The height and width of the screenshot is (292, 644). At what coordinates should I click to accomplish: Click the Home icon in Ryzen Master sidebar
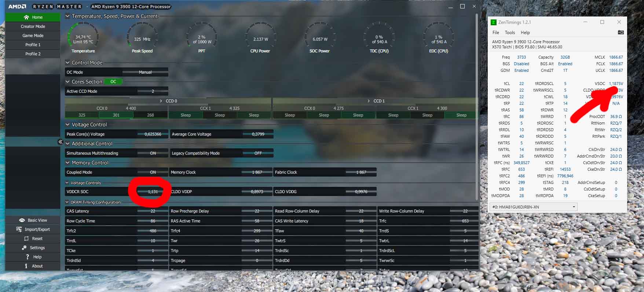pos(26,17)
